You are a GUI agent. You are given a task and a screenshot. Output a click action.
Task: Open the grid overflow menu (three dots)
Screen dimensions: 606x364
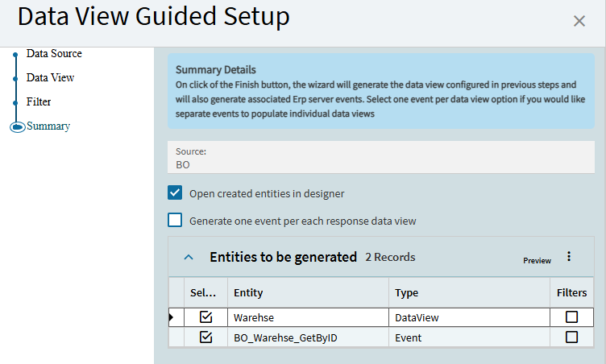(568, 257)
